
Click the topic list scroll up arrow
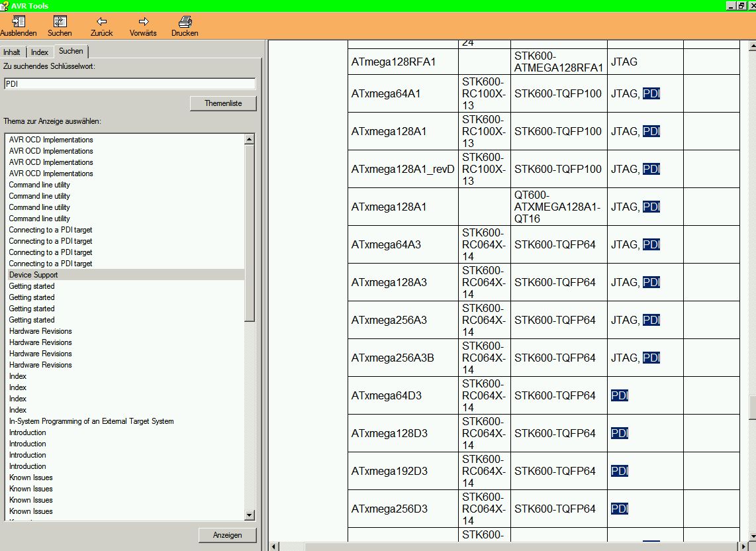click(250, 140)
